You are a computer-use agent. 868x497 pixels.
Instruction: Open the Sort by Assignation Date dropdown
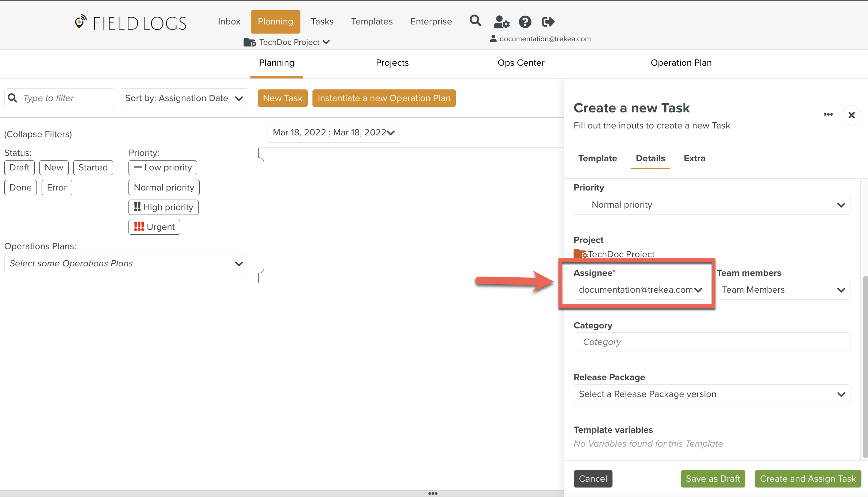[184, 98]
